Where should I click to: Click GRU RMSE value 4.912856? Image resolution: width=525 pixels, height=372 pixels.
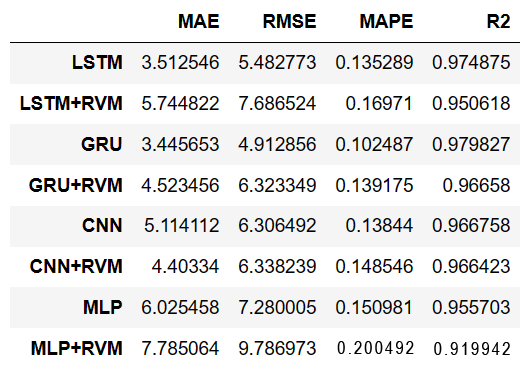[277, 144]
